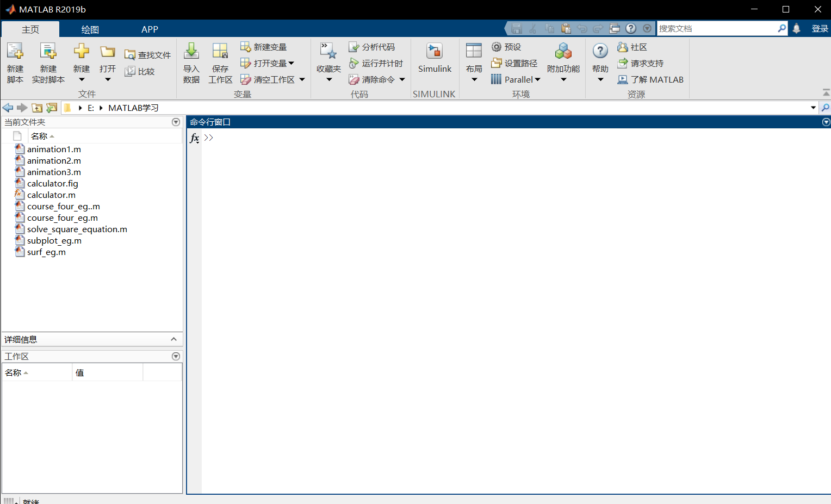Screen dimensions: 831x504
Task: Click 新建变量 (New Variable)
Action: (264, 47)
